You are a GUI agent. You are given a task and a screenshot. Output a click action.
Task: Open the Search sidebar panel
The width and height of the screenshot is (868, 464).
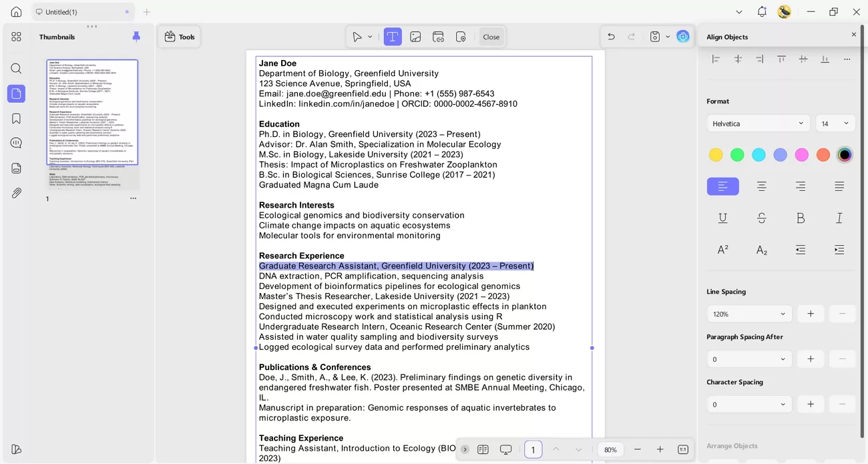point(16,68)
